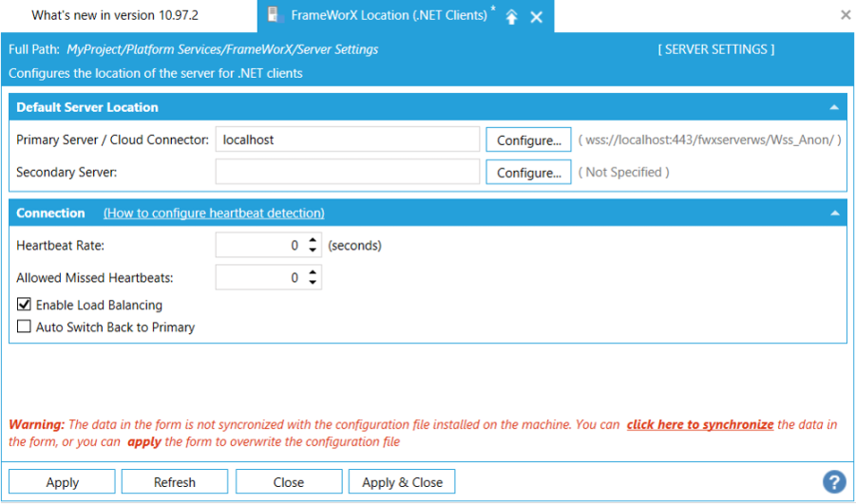Increase Allowed Missed Heartbeats value
The height and width of the screenshot is (504, 856).
pos(313,272)
